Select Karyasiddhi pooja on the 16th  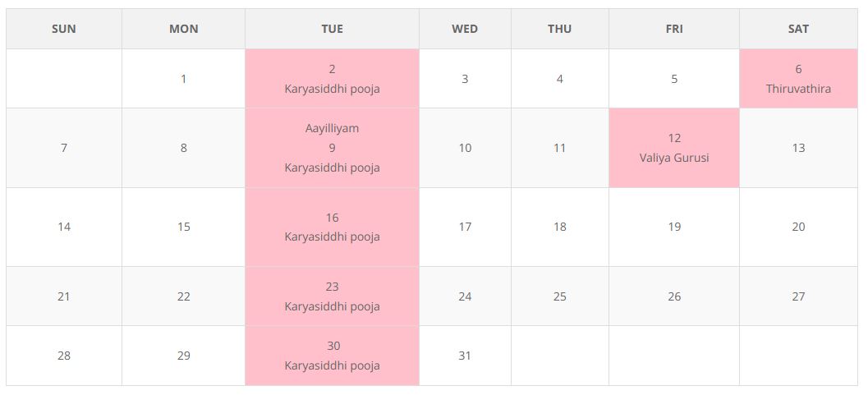coord(332,237)
